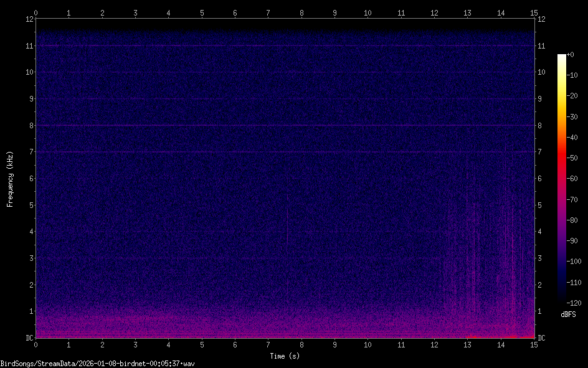The image size is (588, 368).
Task: Click the Time (s) axis label
Action: click(x=284, y=356)
